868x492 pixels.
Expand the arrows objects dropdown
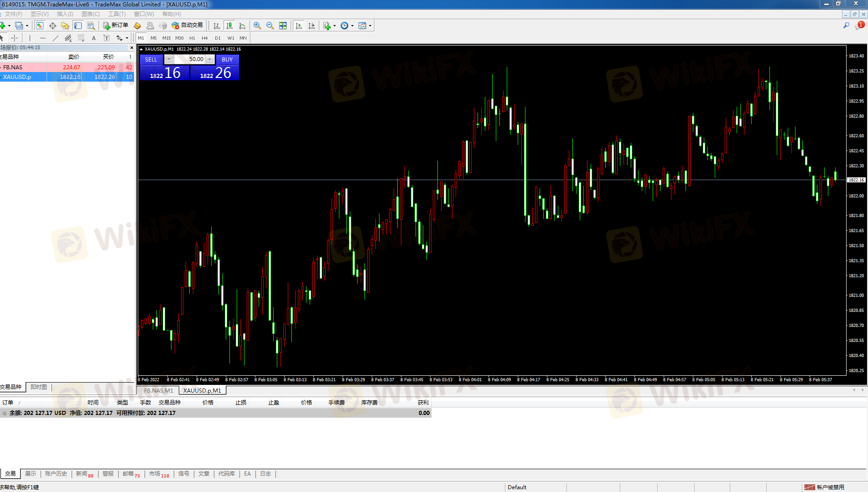click(x=127, y=38)
